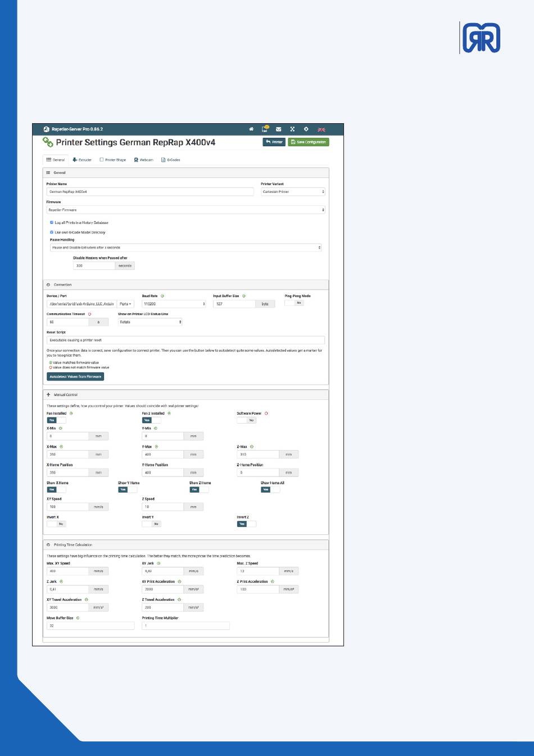Click the Reset Script input field
Viewport: 534px width, 756px height.
tap(185, 340)
